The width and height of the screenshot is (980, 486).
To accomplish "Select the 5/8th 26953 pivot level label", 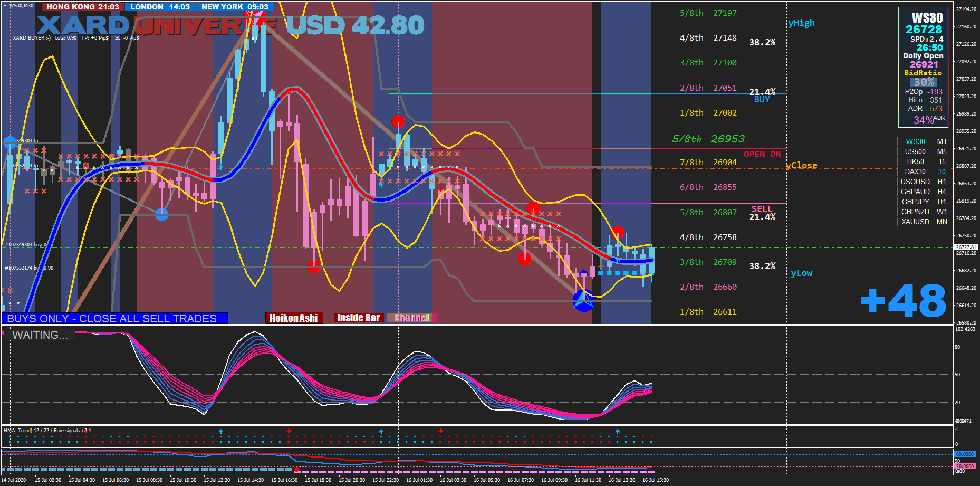I will (x=708, y=139).
